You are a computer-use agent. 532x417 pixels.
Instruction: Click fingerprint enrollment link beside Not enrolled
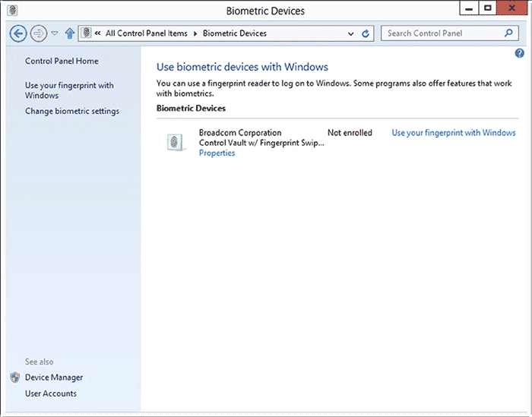pyautogui.click(x=453, y=133)
